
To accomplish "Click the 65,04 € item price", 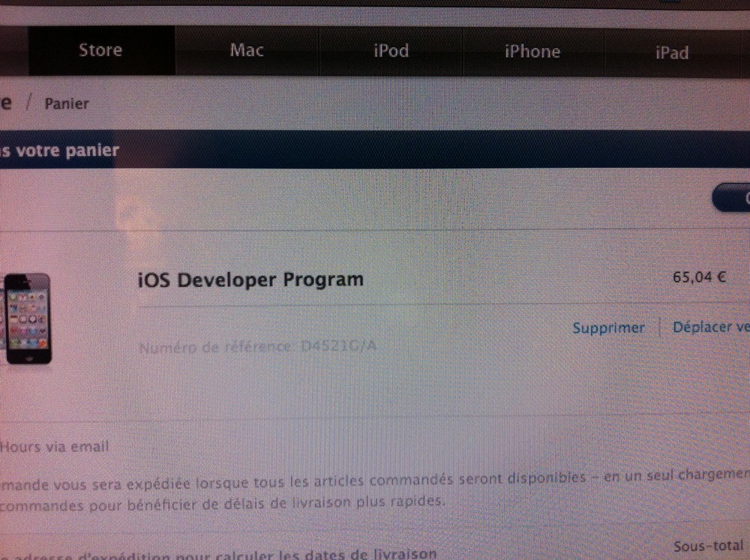I will 699,277.
